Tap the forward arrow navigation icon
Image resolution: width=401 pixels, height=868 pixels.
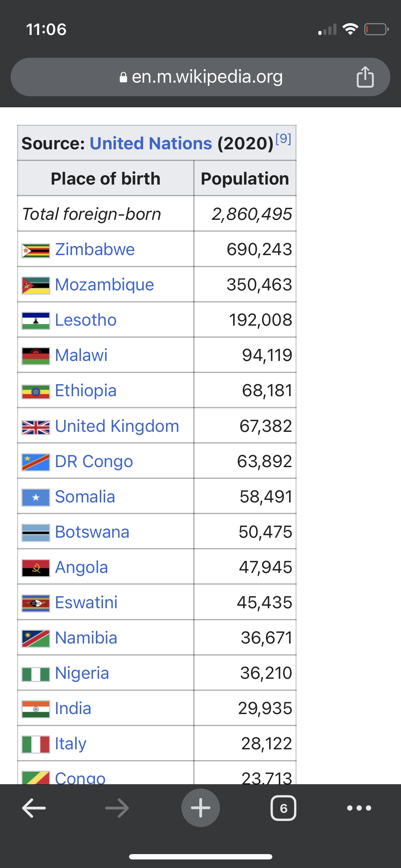[x=117, y=808]
